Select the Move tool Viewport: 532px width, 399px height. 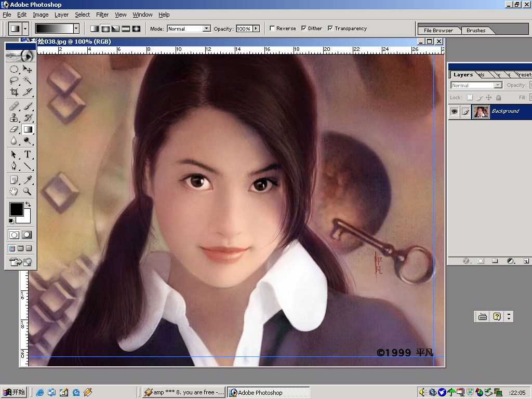(x=28, y=69)
